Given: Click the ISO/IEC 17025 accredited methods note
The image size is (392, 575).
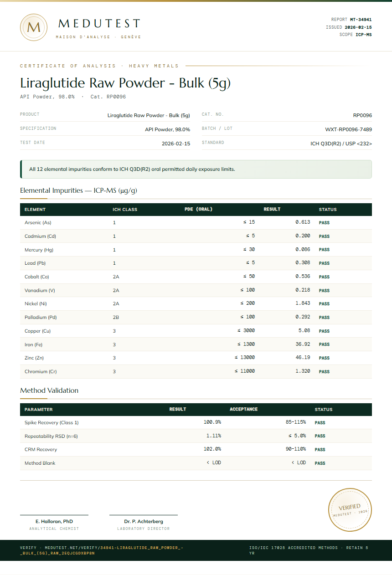Looking at the screenshot, I should tap(309, 550).
